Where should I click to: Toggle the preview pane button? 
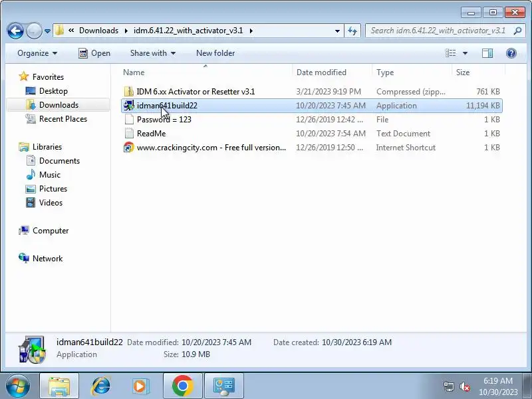point(487,53)
